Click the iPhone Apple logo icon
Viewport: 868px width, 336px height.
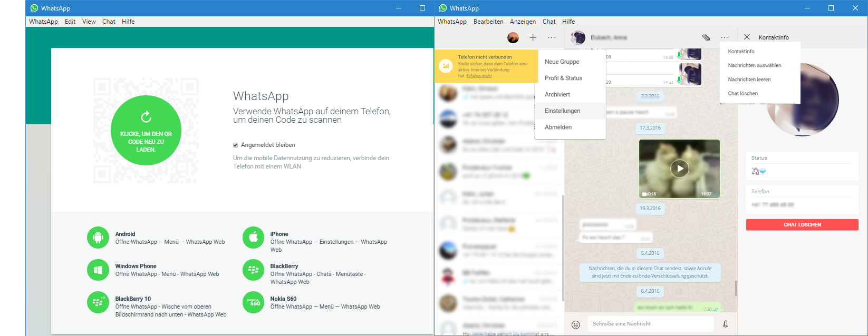[253, 238]
